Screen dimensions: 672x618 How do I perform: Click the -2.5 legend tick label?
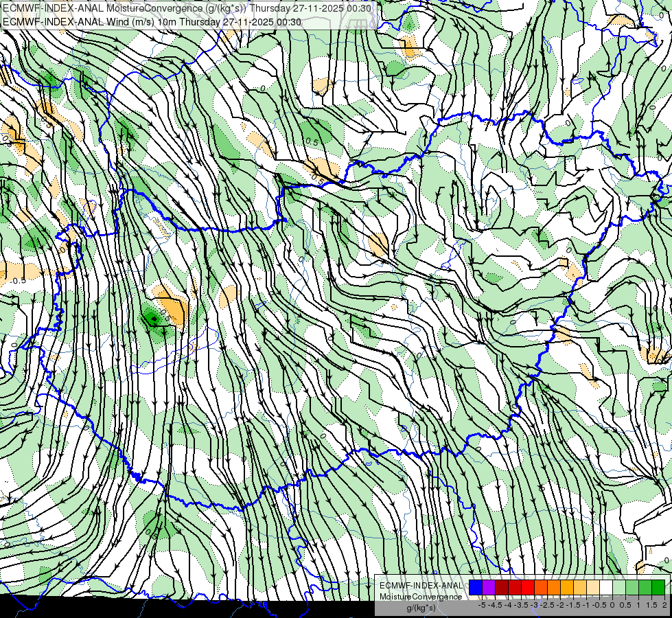(547, 605)
